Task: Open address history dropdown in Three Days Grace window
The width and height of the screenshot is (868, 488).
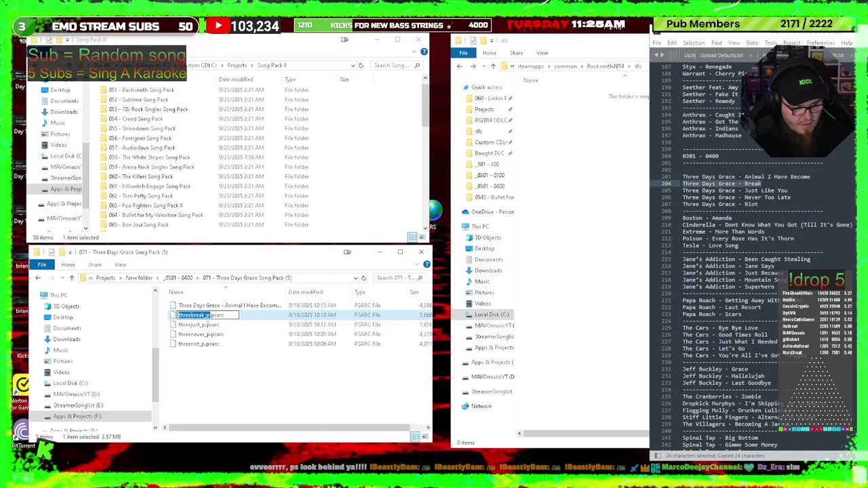Action: (x=355, y=278)
